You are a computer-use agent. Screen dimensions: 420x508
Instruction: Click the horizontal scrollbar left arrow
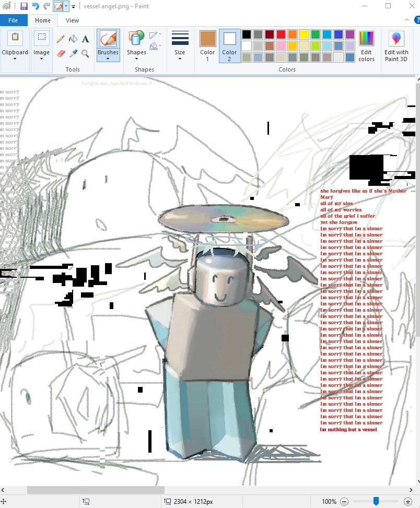click(x=3, y=490)
